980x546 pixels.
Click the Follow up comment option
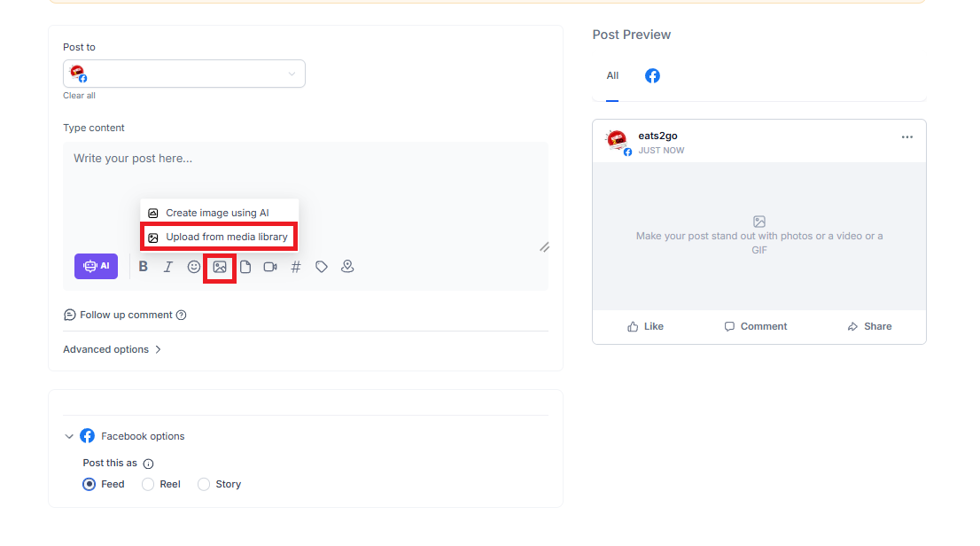click(118, 315)
